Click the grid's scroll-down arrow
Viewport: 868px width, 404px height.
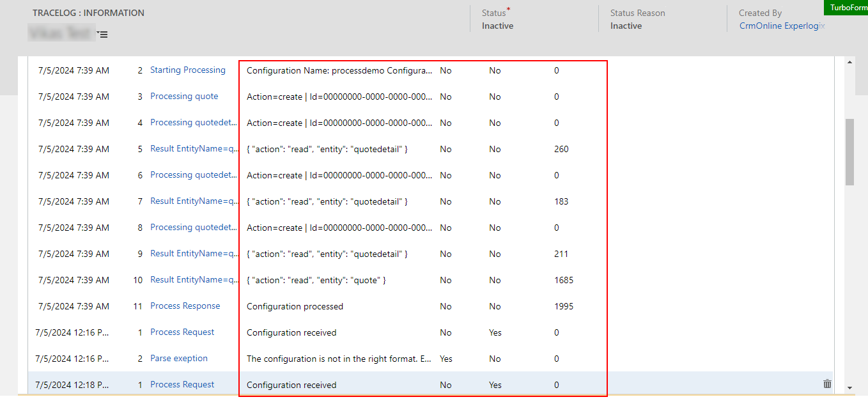[x=849, y=387]
